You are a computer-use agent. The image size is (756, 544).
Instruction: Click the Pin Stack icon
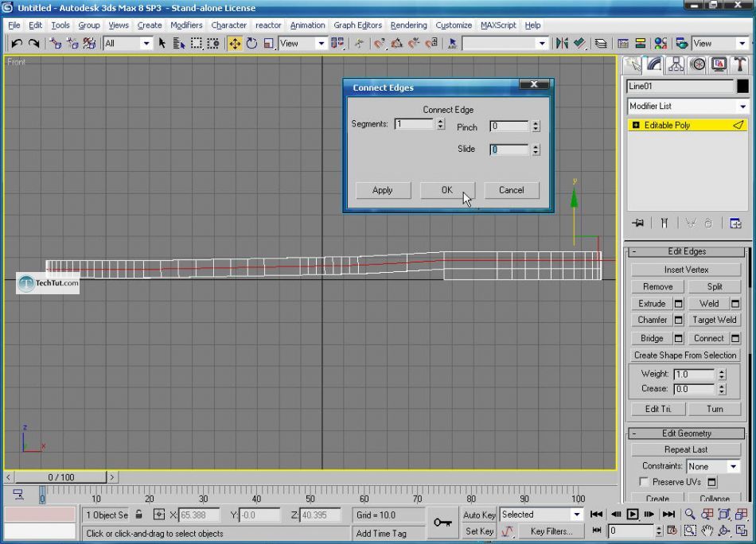(x=637, y=223)
